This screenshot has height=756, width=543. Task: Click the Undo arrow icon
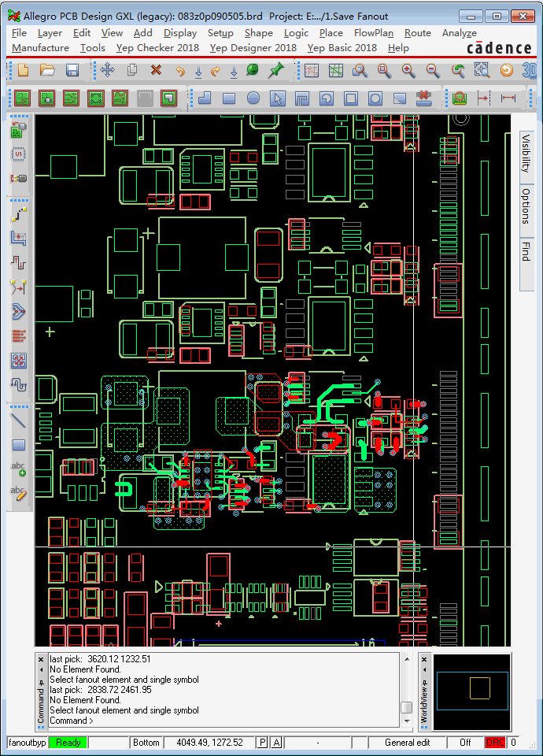tap(179, 71)
